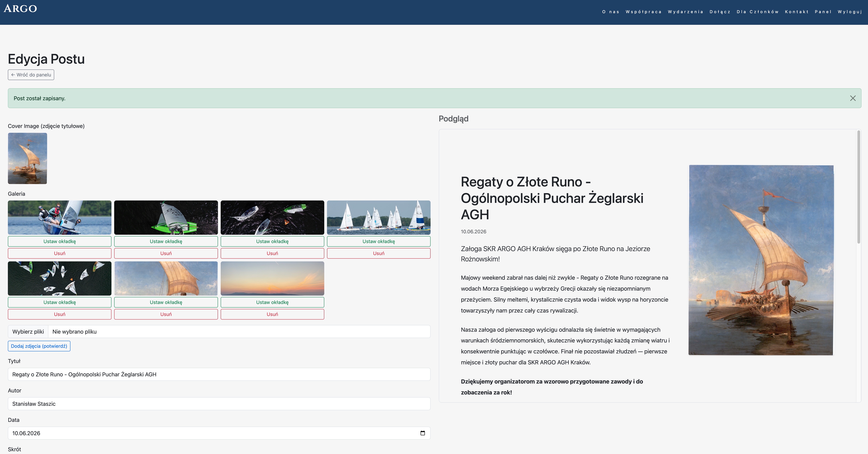The image size is (868, 454).
Task: Click the bold 'Dziękujemy organizatorom' preview text
Action: pos(552,387)
